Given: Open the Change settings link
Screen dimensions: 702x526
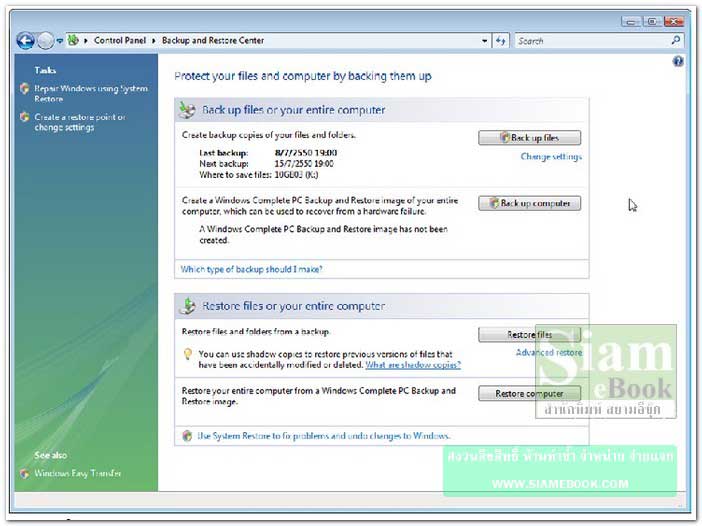Looking at the screenshot, I should (x=551, y=157).
